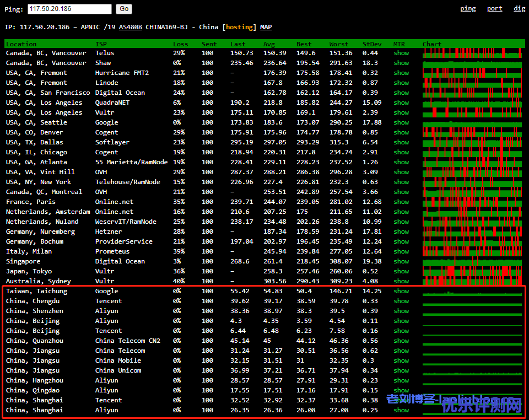Switch to the ping tool link
529x420 pixels.
pos(468,8)
